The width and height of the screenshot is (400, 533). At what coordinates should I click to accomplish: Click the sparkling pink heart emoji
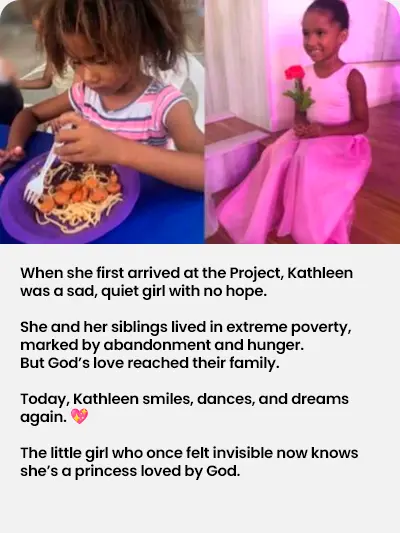click(79, 416)
